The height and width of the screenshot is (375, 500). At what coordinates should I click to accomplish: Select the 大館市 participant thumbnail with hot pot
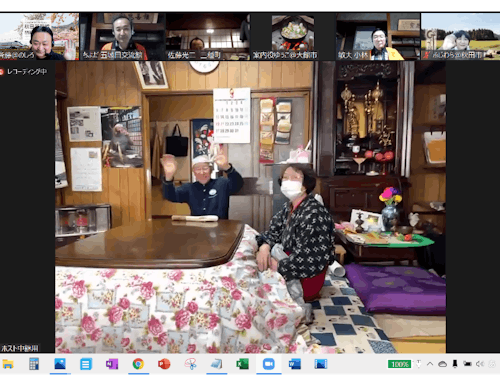click(x=293, y=37)
